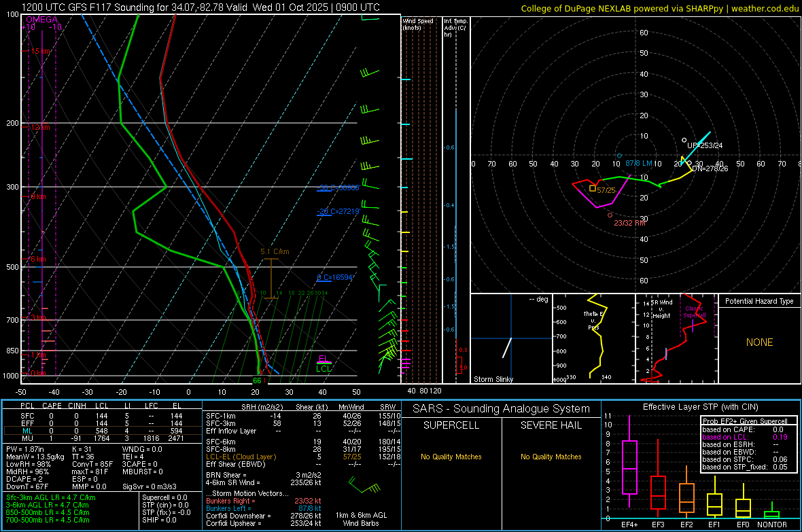Click the Potential Hazard Type heading
The image size is (802, 532).
tap(759, 301)
